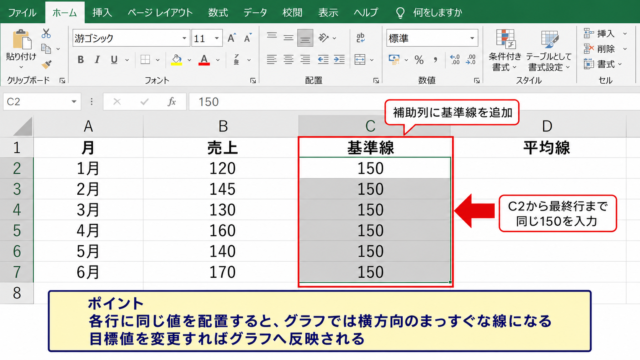This screenshot has width=640, height=360.
Task: Click the Select All corner triangle
Action: coord(23,127)
